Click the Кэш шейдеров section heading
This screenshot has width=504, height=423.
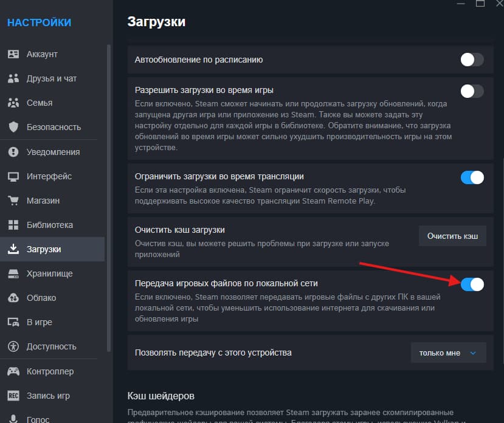click(x=161, y=396)
